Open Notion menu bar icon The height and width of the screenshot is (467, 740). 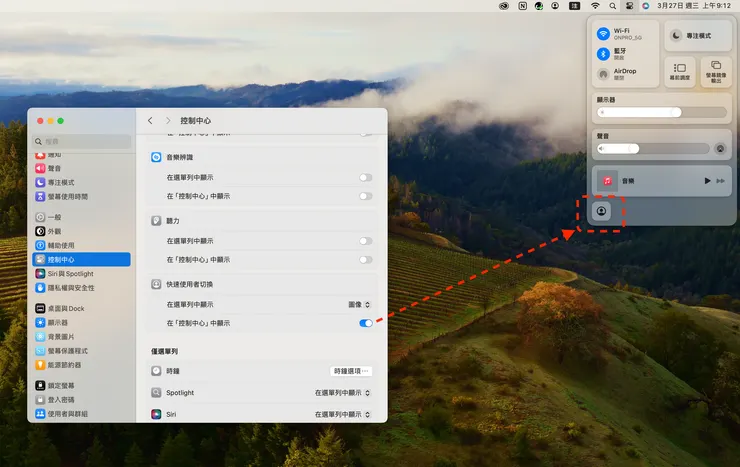[x=522, y=6]
